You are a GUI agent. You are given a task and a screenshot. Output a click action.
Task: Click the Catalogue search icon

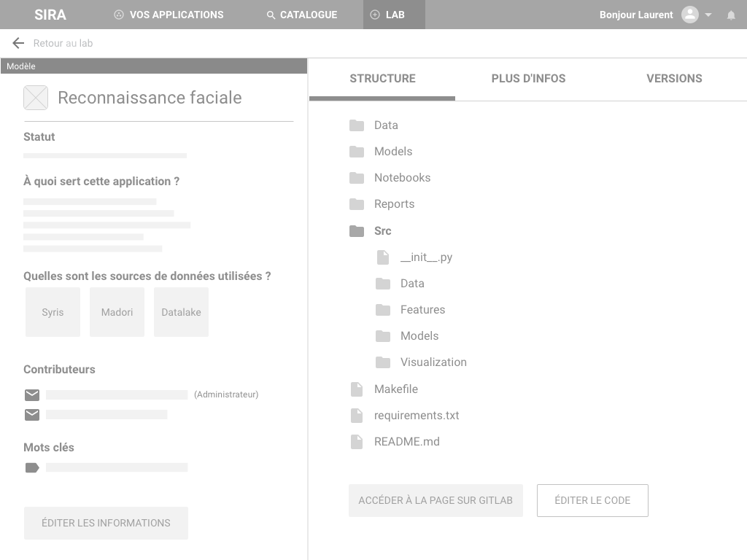click(x=271, y=15)
